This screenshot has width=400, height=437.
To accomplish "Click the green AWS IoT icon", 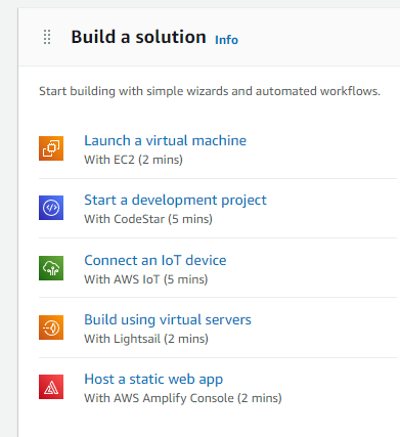I will (x=51, y=268).
